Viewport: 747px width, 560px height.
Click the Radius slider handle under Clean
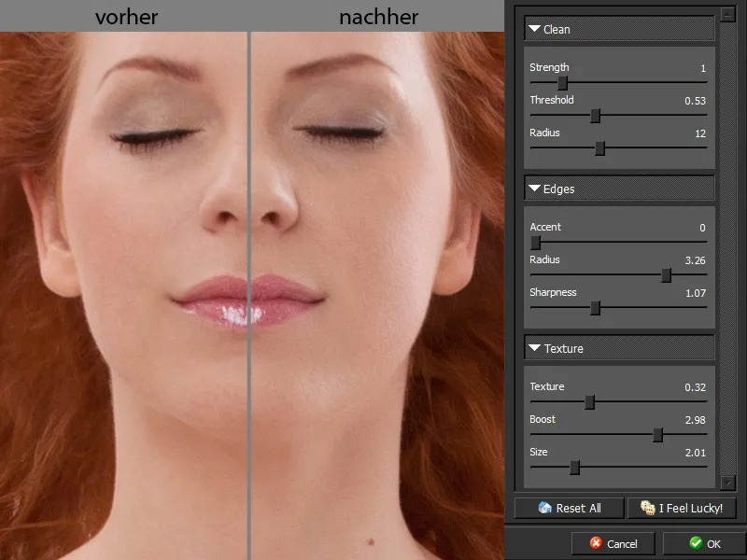coord(600,148)
